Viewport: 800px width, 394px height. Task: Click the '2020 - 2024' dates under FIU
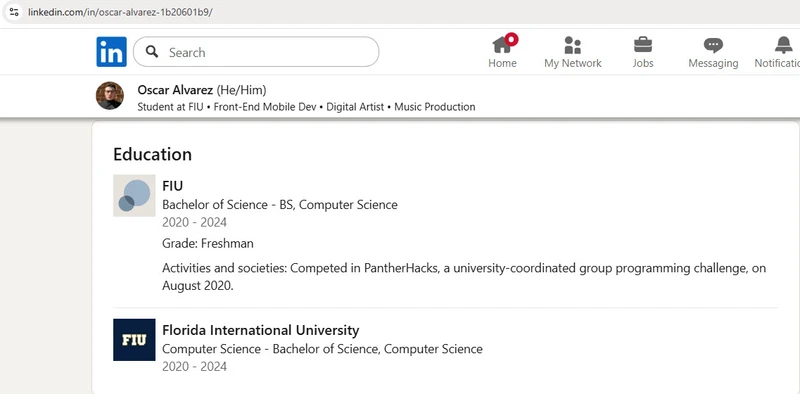(194, 223)
